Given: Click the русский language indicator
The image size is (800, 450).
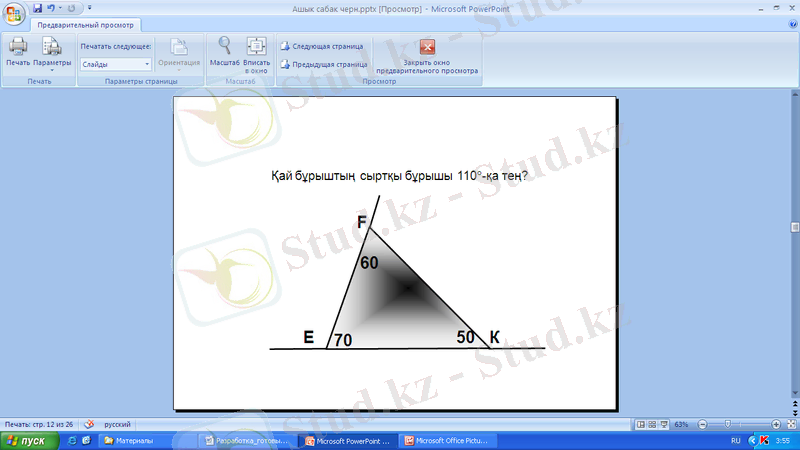Looking at the screenshot, I should (x=118, y=424).
